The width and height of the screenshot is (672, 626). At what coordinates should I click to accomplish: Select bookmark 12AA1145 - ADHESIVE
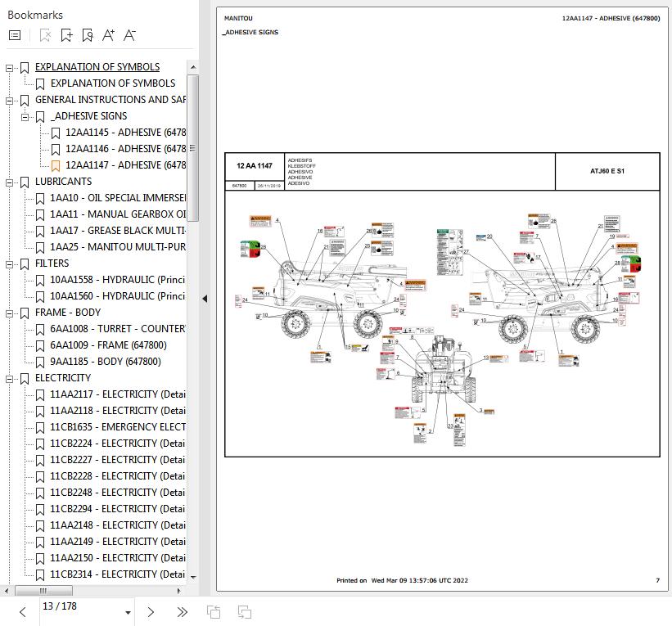click(x=125, y=133)
